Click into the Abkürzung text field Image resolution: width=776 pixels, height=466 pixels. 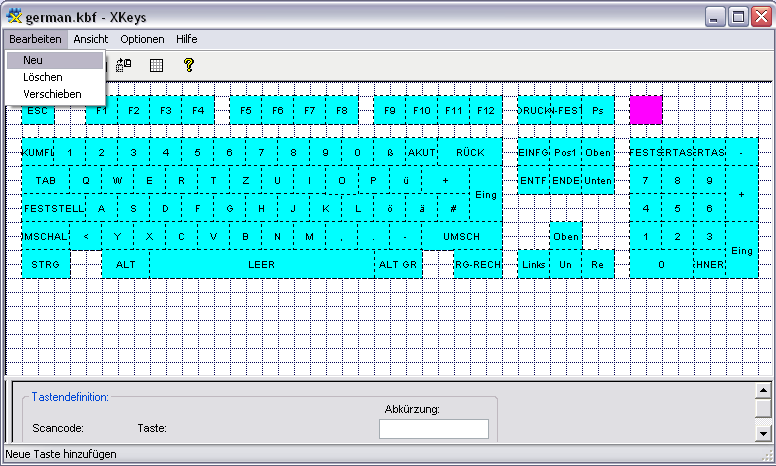(434, 429)
